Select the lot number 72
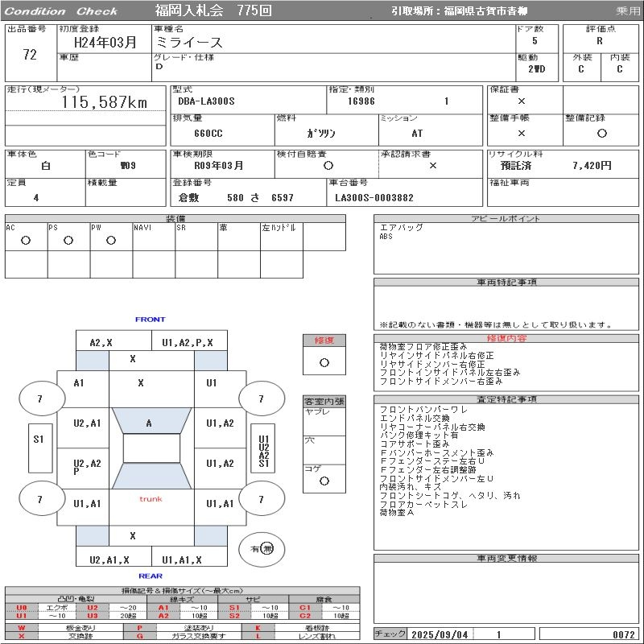Screen dimensions: 644x644 [30, 55]
